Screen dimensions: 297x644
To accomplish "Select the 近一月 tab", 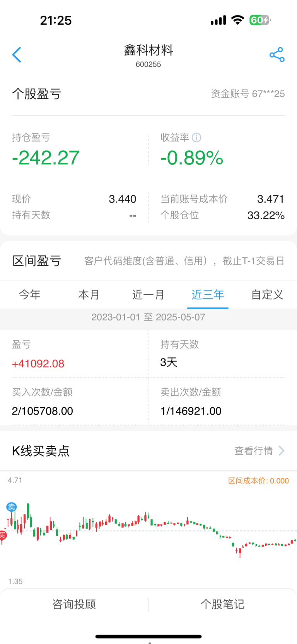I will click(x=148, y=295).
